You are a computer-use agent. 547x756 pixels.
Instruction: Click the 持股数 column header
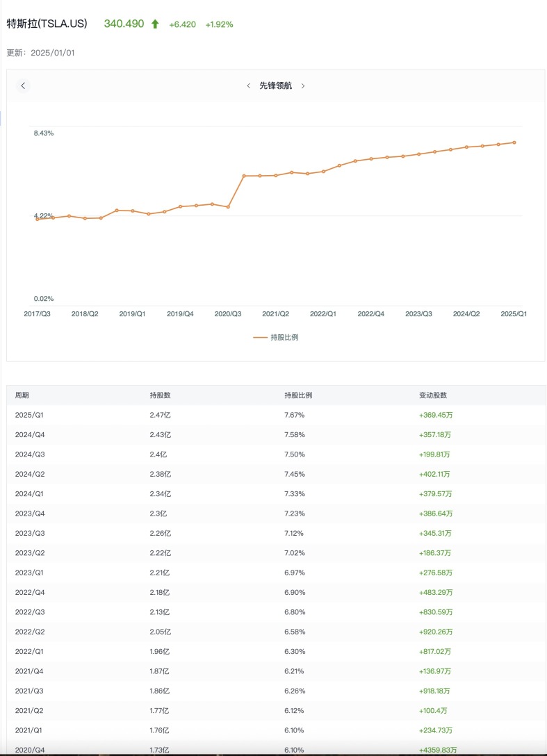pos(160,395)
